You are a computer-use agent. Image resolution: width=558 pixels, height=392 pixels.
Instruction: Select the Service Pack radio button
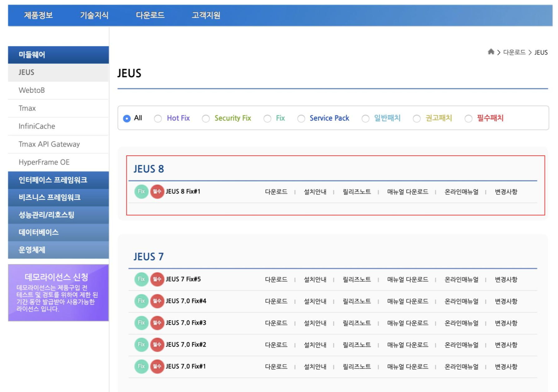pyautogui.click(x=301, y=118)
